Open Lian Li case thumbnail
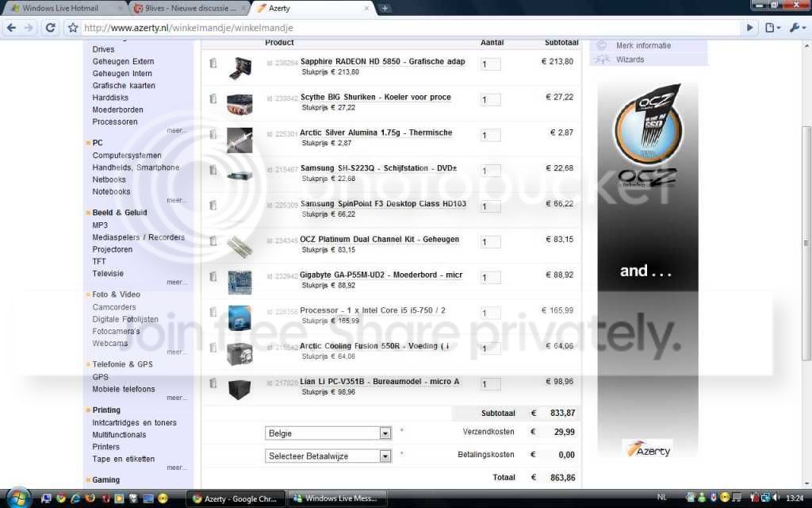Viewport: 812px width, 508px height. 239,389
